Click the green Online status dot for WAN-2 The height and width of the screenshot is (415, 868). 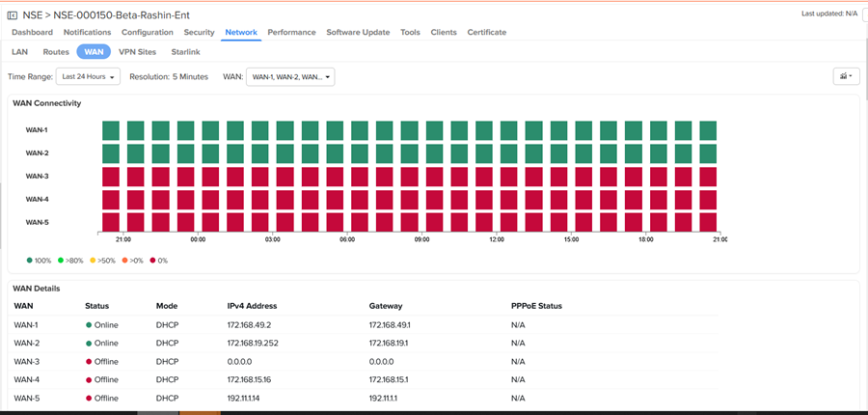[89, 343]
